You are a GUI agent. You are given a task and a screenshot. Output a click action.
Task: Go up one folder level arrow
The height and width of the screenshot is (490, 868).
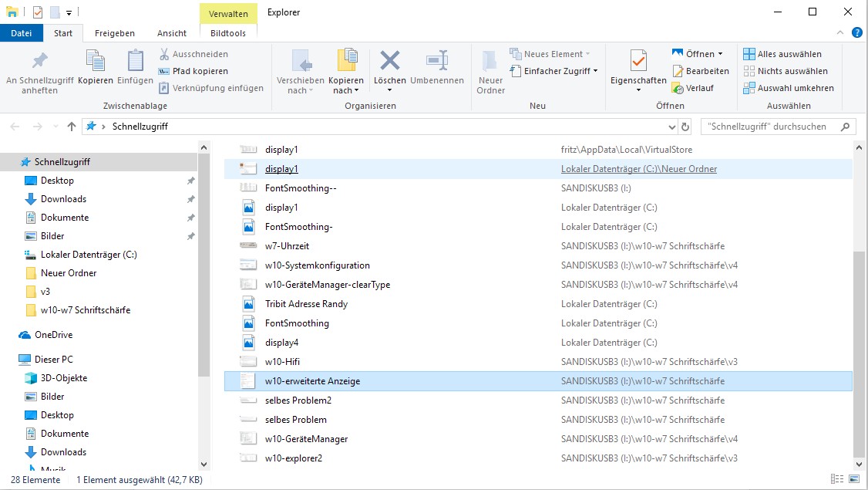click(72, 127)
